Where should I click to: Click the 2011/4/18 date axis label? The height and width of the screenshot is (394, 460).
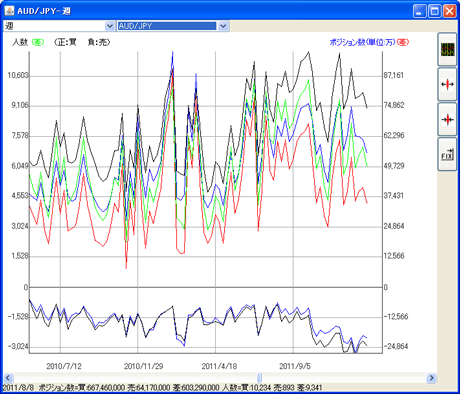tap(219, 366)
